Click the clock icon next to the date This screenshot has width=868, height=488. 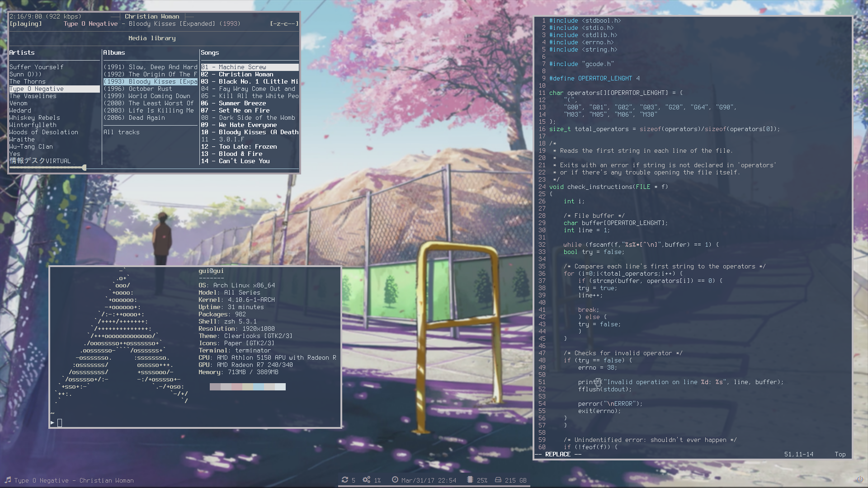[x=395, y=480]
